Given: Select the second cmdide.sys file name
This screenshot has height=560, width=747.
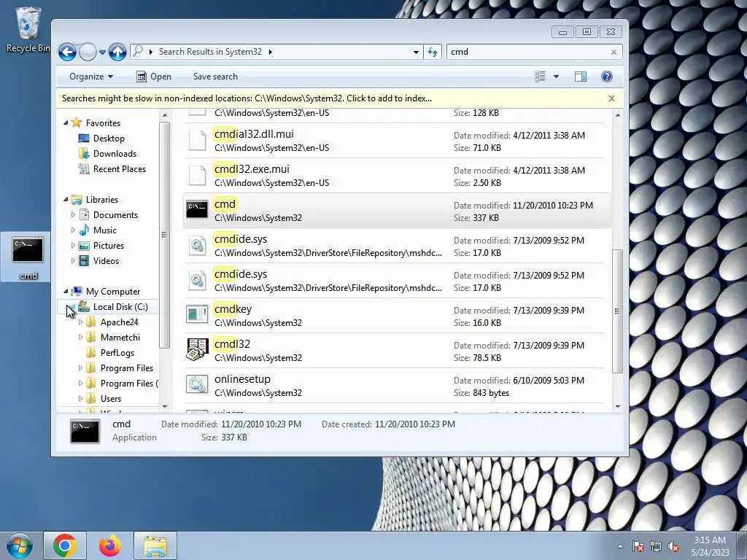Looking at the screenshot, I should (x=241, y=274).
